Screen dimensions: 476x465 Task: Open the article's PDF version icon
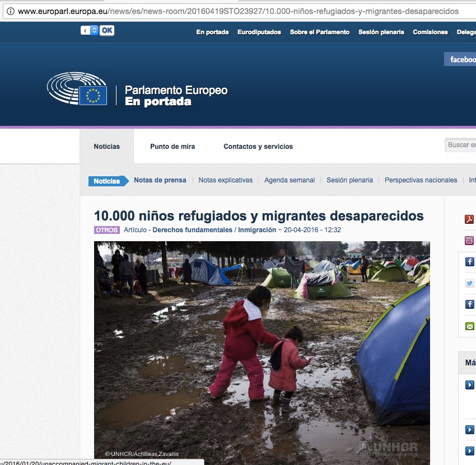469,219
